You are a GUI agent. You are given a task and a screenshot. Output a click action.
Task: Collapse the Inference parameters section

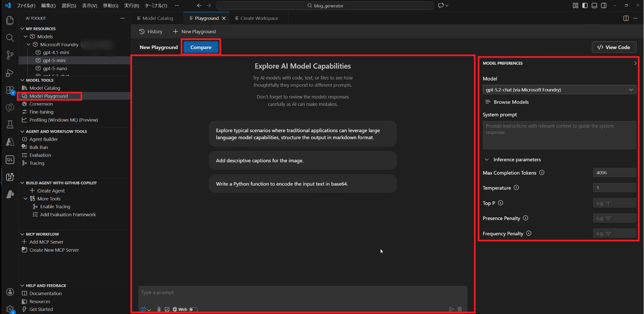pos(487,160)
